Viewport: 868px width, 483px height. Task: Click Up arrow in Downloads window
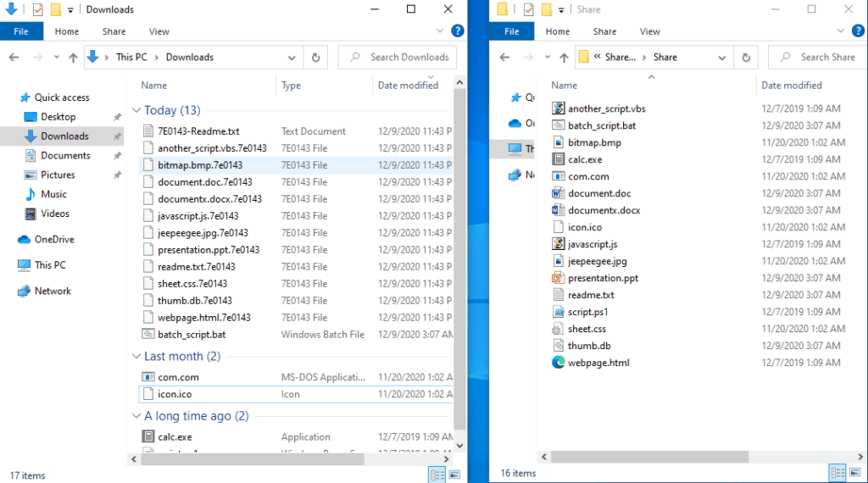point(73,57)
